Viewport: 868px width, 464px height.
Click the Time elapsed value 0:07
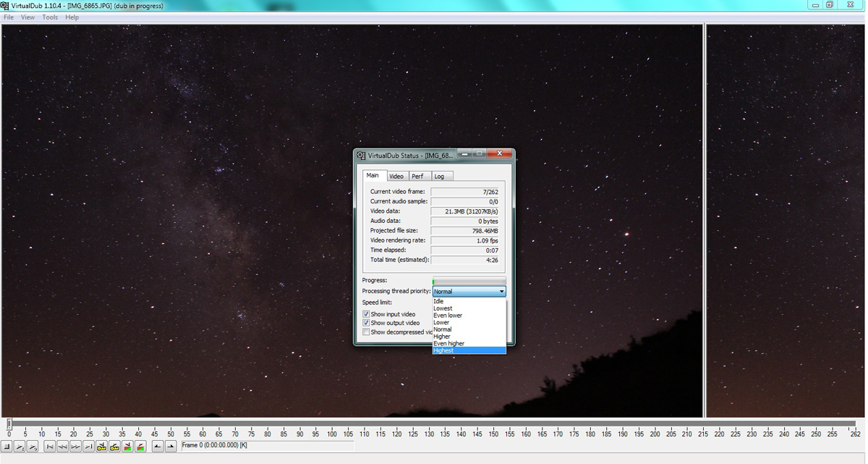coord(465,250)
